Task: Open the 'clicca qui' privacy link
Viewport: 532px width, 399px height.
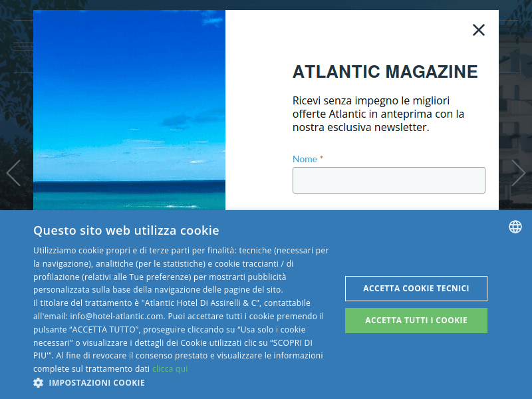Action: [170, 368]
